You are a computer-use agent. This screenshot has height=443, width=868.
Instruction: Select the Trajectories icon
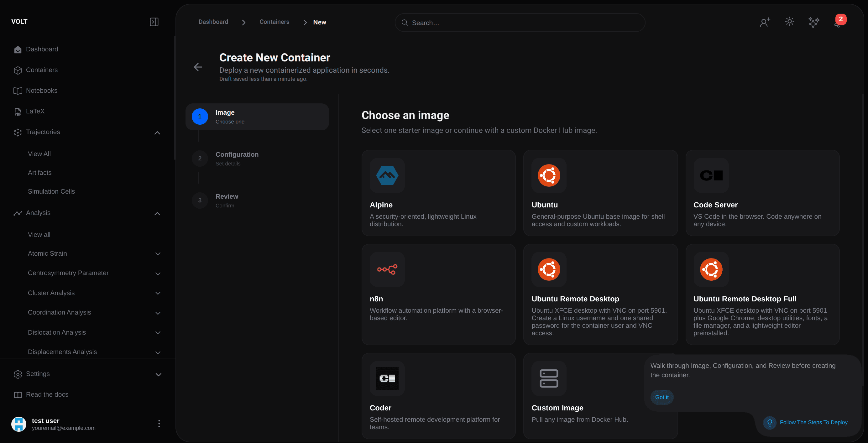click(18, 132)
